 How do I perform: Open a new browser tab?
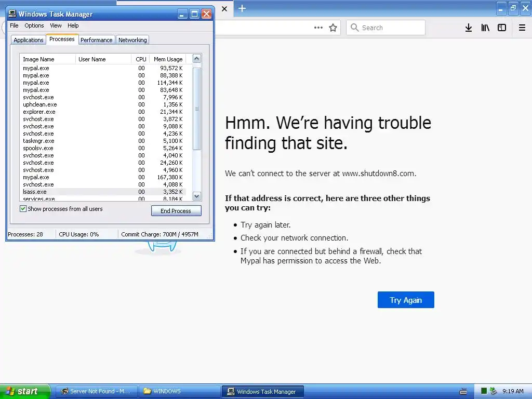coord(242,8)
